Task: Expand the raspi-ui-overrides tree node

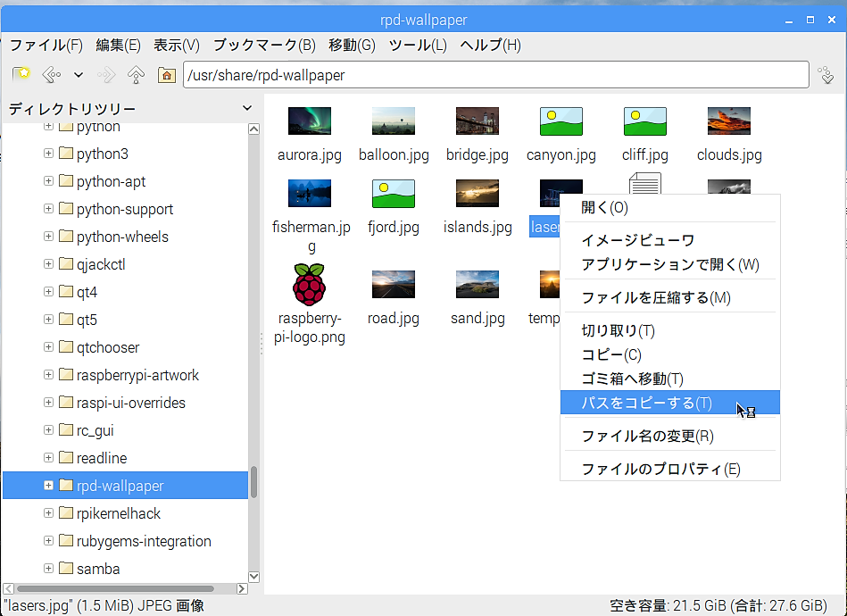Action: point(48,402)
